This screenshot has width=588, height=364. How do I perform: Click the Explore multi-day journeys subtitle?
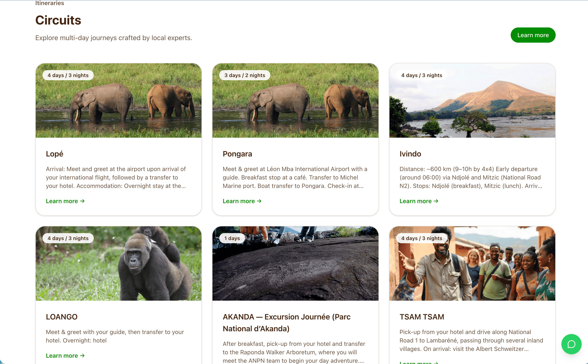(114, 38)
